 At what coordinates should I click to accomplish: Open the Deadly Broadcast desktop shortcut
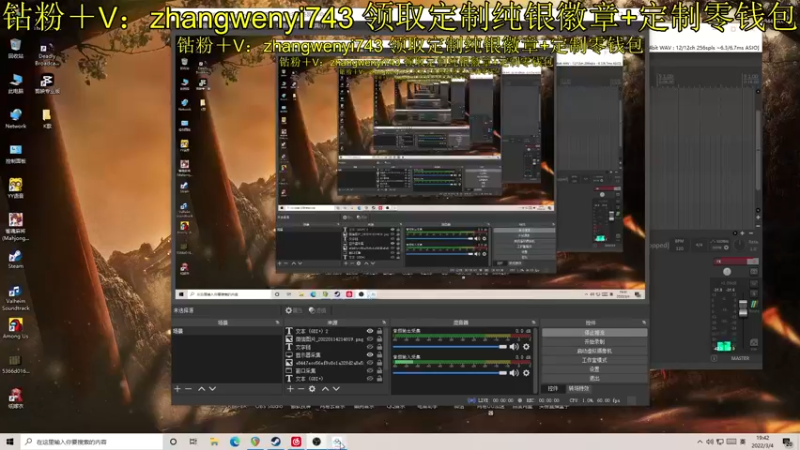pos(46,55)
